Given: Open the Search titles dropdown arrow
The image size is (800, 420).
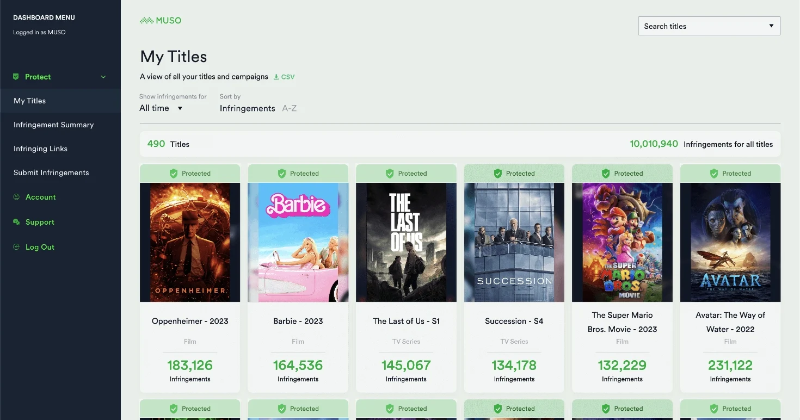Looking at the screenshot, I should point(771,26).
